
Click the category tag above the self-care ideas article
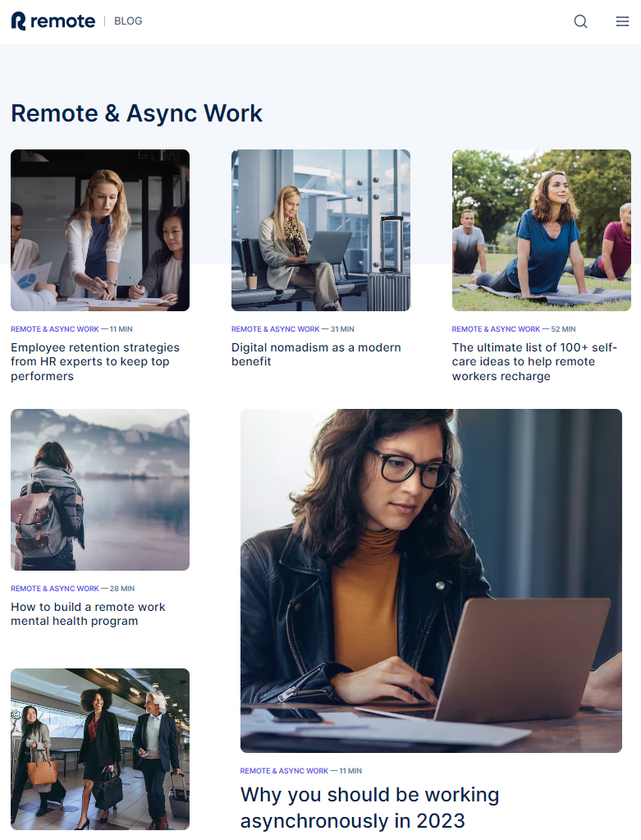point(496,329)
